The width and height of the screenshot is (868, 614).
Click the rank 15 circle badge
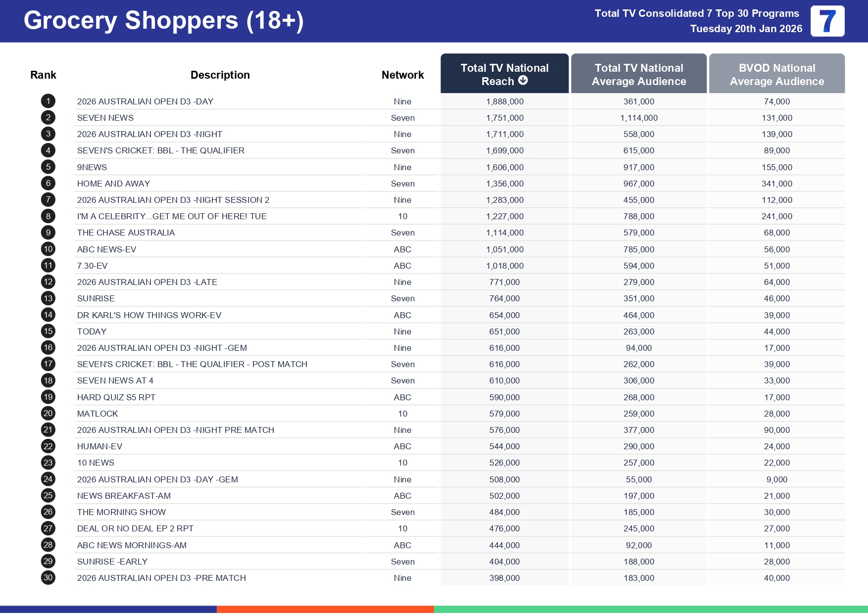(x=48, y=331)
